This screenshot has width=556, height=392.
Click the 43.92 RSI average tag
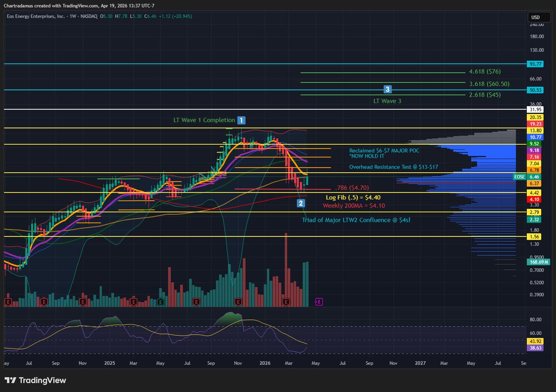click(536, 341)
